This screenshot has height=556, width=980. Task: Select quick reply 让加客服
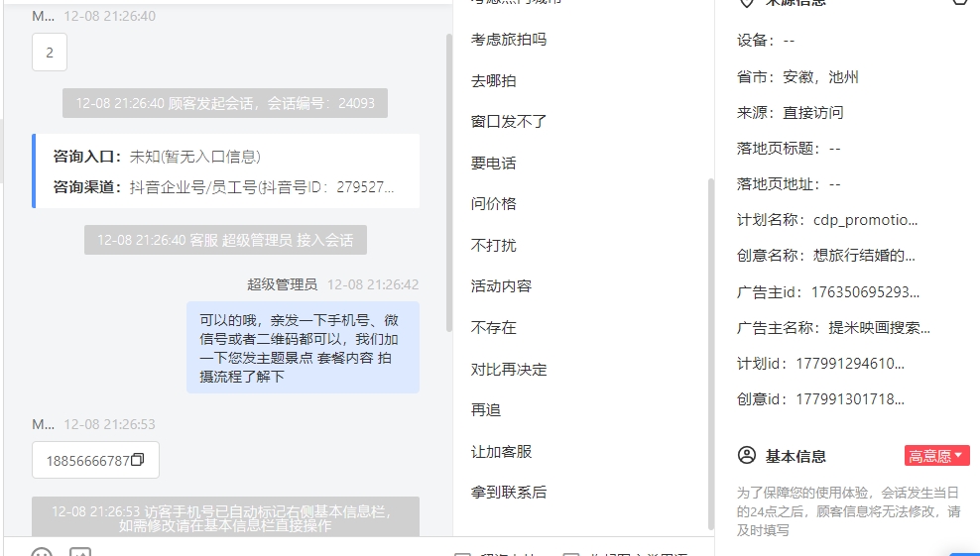click(x=501, y=451)
